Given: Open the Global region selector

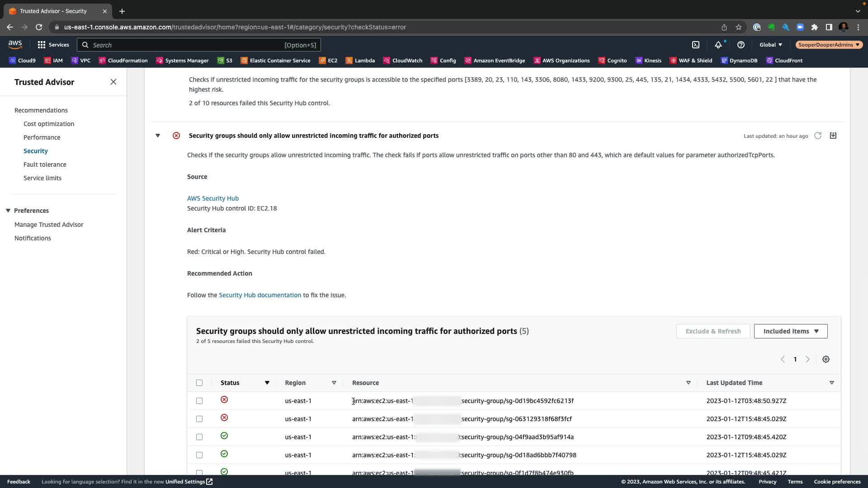Looking at the screenshot, I should (x=770, y=45).
